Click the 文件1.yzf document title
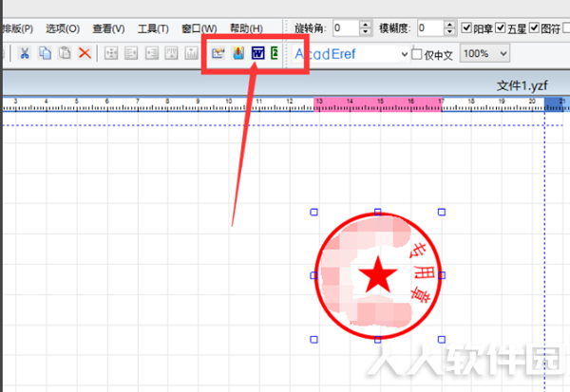The height and width of the screenshot is (392, 570). coord(522,85)
